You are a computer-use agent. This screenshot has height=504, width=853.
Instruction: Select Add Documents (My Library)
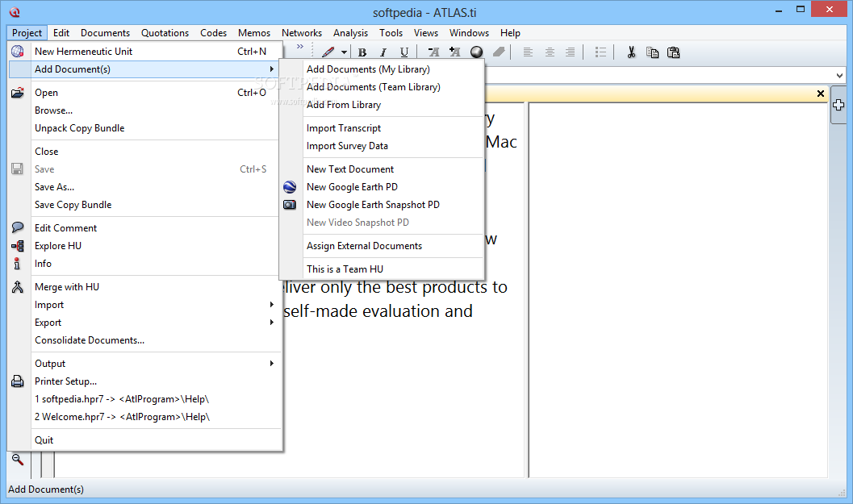click(382, 69)
